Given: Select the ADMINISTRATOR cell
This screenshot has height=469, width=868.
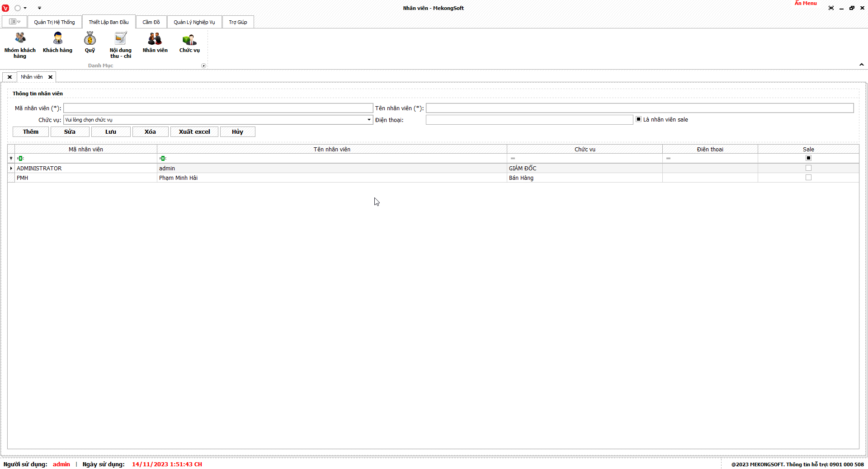Looking at the screenshot, I should coord(86,168).
